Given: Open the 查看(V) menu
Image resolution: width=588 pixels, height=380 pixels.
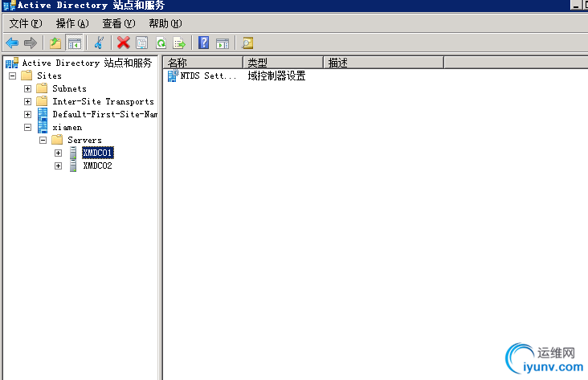Looking at the screenshot, I should click(119, 23).
